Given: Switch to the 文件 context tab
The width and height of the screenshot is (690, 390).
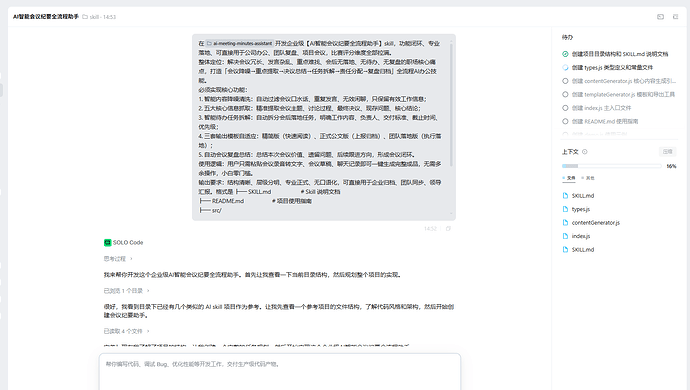Looking at the screenshot, I should coord(569,178).
